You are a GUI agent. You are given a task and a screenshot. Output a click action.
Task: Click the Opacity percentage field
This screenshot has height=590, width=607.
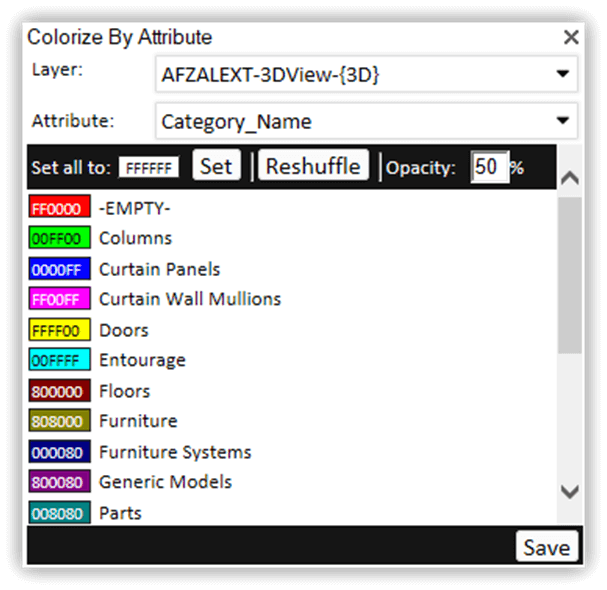489,167
